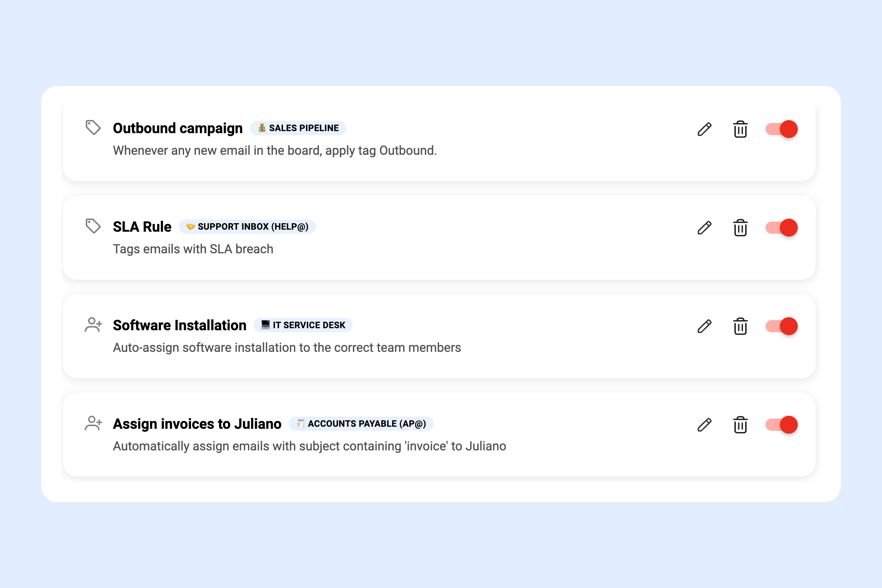Viewport: 882px width, 588px height.
Task: Click assign-user icon beside Software Installation
Action: [93, 325]
